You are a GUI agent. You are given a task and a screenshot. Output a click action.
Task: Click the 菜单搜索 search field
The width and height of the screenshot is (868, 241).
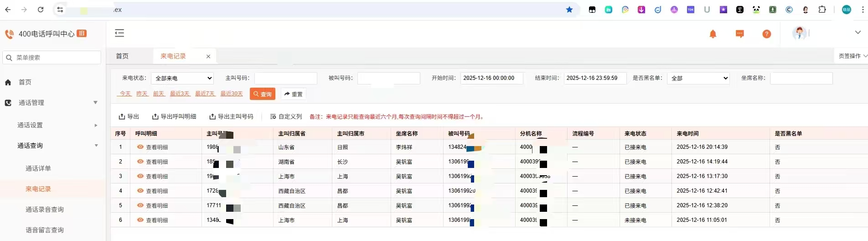pyautogui.click(x=52, y=58)
